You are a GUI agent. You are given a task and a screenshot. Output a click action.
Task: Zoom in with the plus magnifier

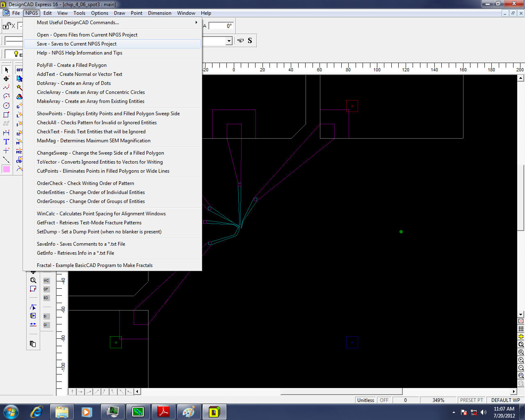[521, 360]
